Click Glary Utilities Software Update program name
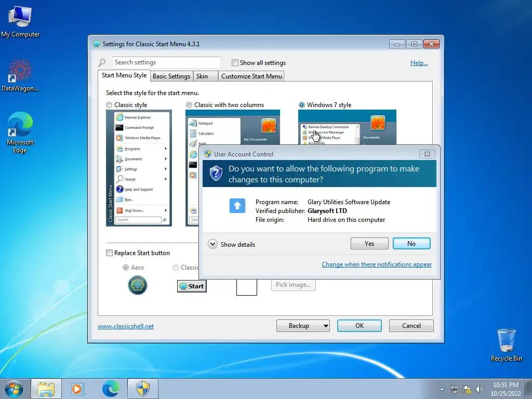Screen dimensions: 532x399 pos(349,202)
